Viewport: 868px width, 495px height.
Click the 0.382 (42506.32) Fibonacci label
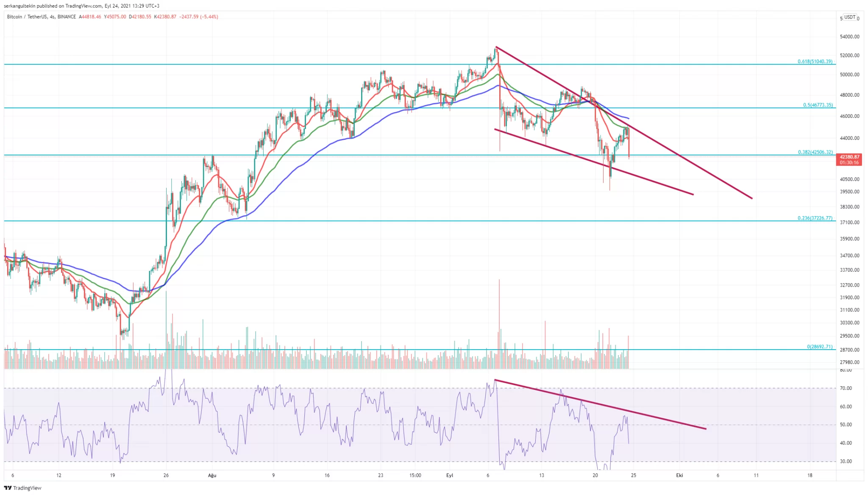click(815, 152)
